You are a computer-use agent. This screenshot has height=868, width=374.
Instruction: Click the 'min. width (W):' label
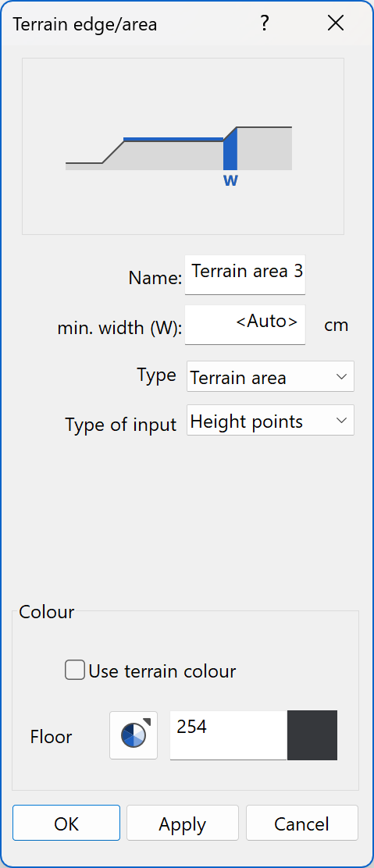119,329
